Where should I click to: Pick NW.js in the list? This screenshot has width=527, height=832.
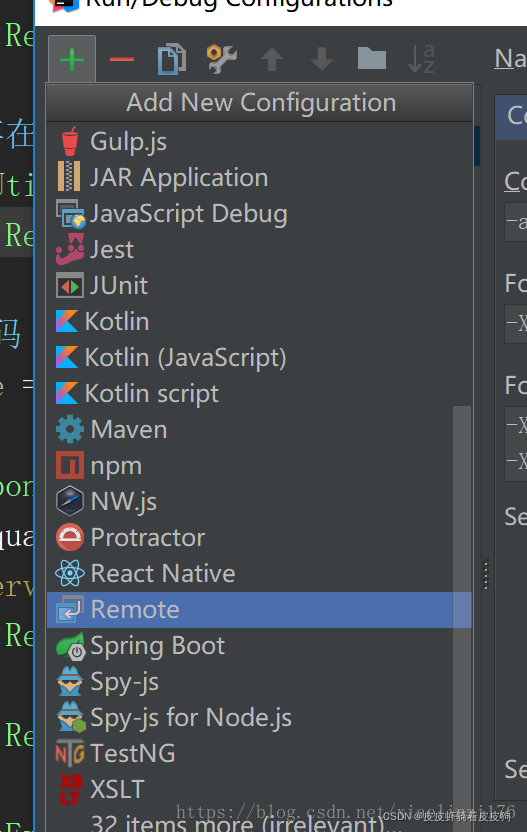(x=259, y=501)
